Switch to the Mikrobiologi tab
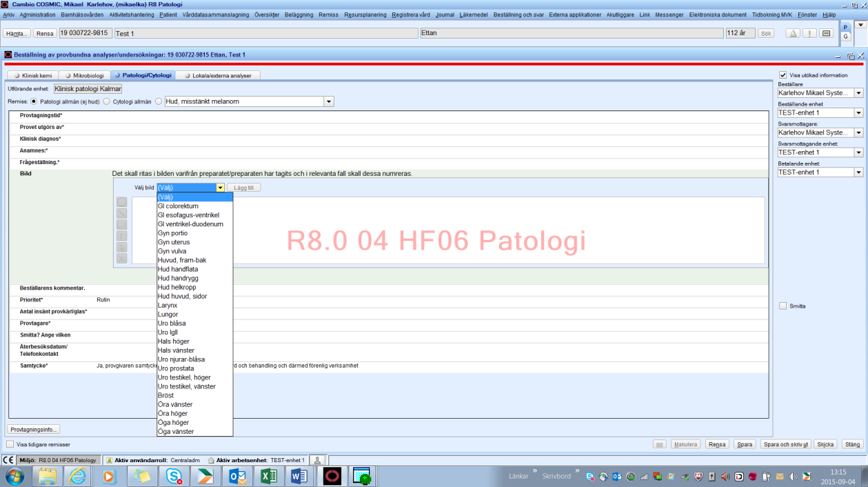The width and height of the screenshot is (868, 487). tap(83, 75)
